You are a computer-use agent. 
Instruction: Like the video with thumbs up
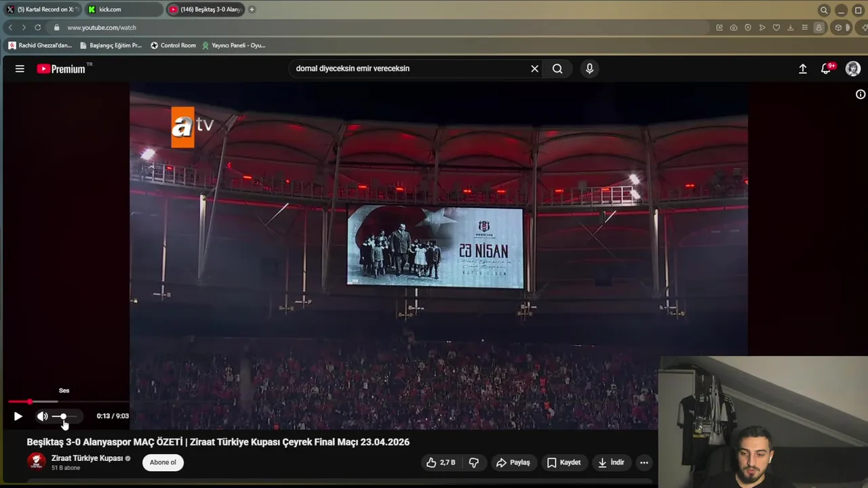click(x=440, y=462)
